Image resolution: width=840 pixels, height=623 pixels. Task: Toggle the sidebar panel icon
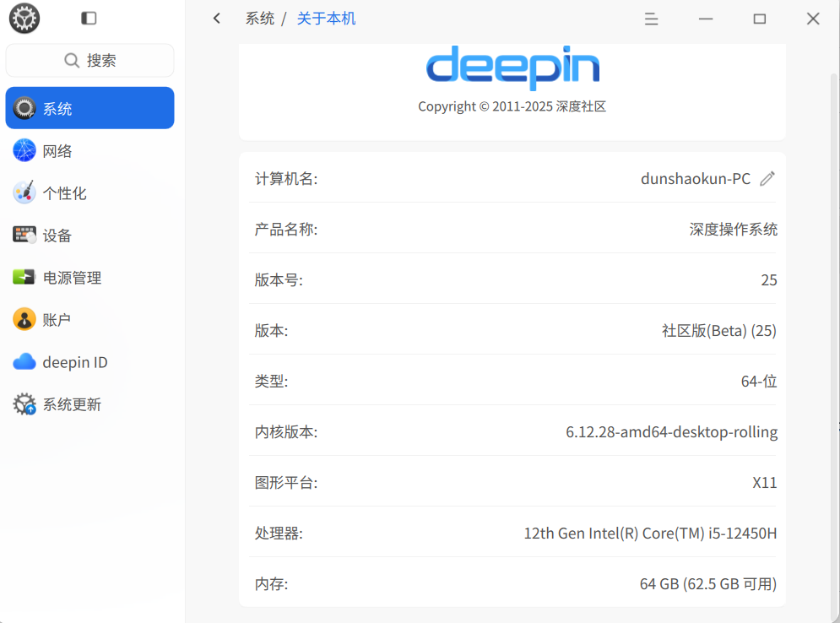click(x=89, y=19)
